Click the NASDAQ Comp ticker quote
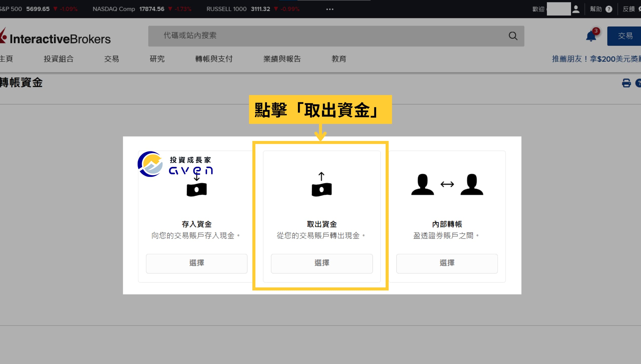Viewport: 641px width, 364px height. 142,9
